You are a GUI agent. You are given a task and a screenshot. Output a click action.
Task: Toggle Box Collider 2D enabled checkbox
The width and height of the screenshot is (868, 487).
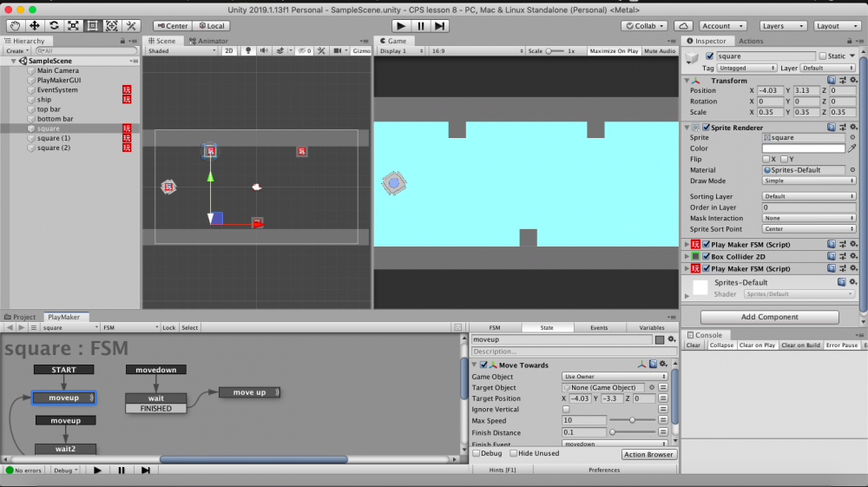707,256
